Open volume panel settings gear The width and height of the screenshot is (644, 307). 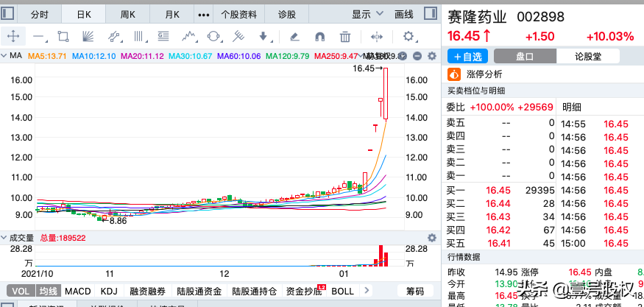[x=431, y=237]
